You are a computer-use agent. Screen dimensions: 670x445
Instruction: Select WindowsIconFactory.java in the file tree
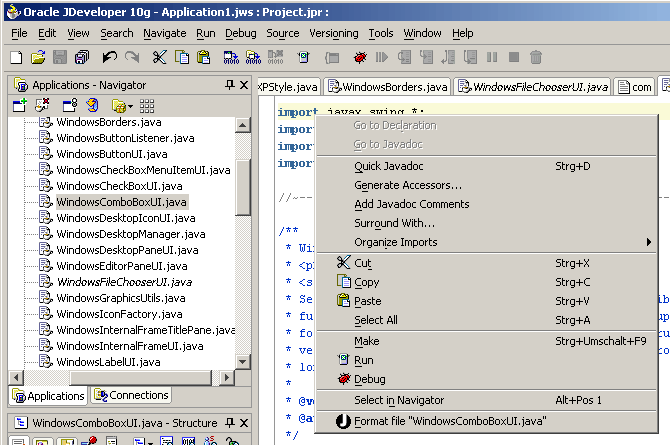[x=113, y=314]
